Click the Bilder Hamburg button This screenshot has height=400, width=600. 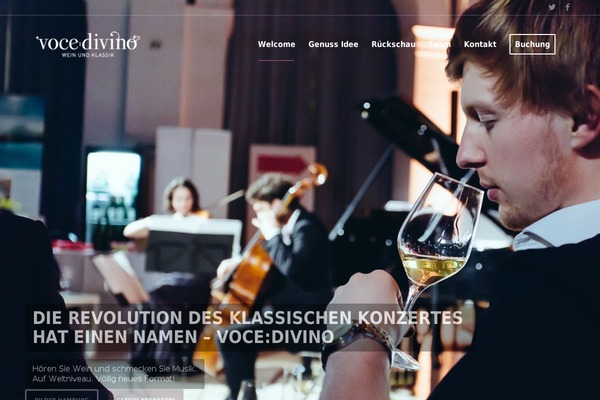(x=62, y=395)
